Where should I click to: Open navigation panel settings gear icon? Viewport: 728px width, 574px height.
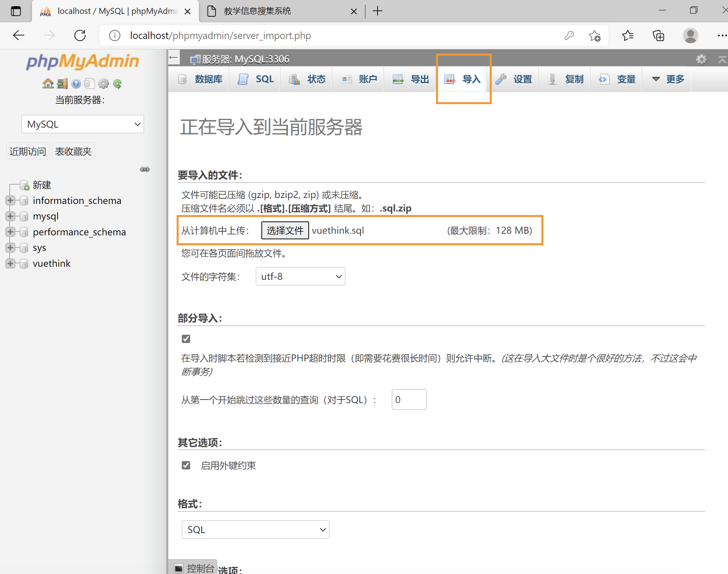103,83
